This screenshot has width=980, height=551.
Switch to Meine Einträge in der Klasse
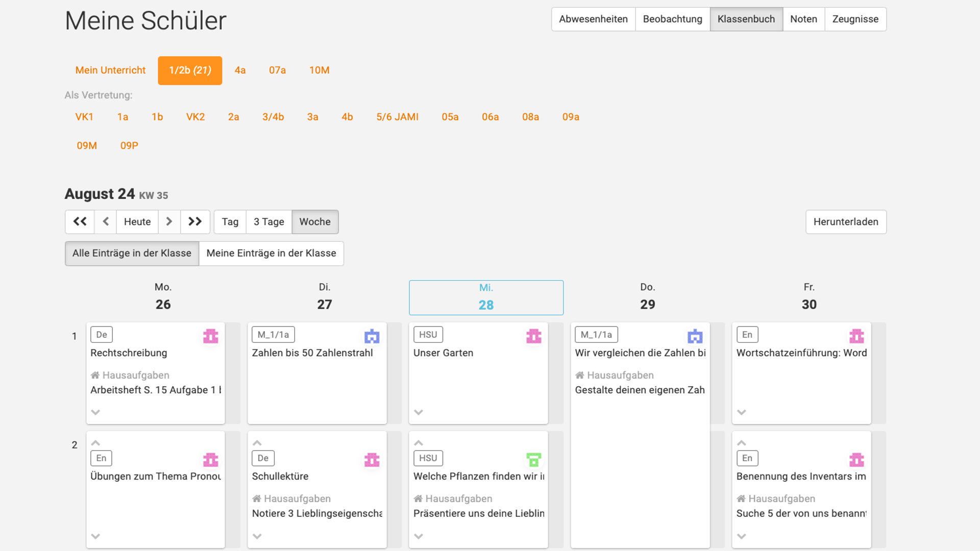[x=271, y=253]
